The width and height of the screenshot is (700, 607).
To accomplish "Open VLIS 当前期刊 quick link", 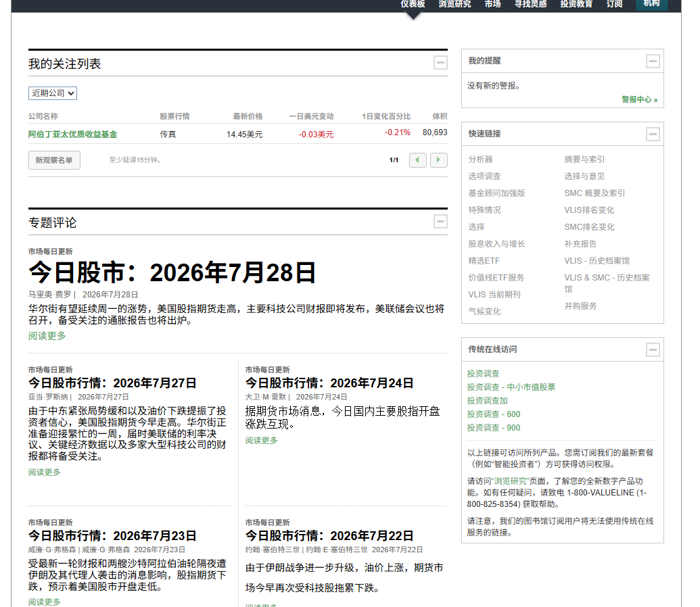I will [x=494, y=295].
